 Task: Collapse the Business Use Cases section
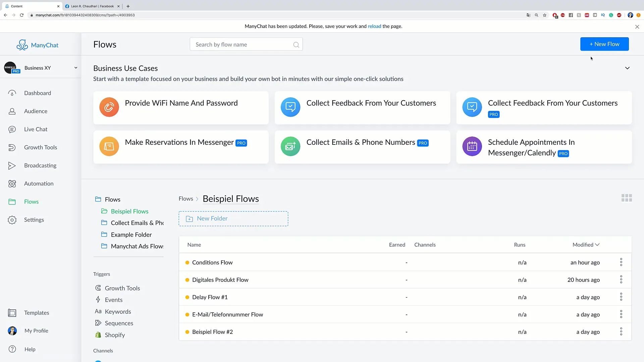[627, 68]
